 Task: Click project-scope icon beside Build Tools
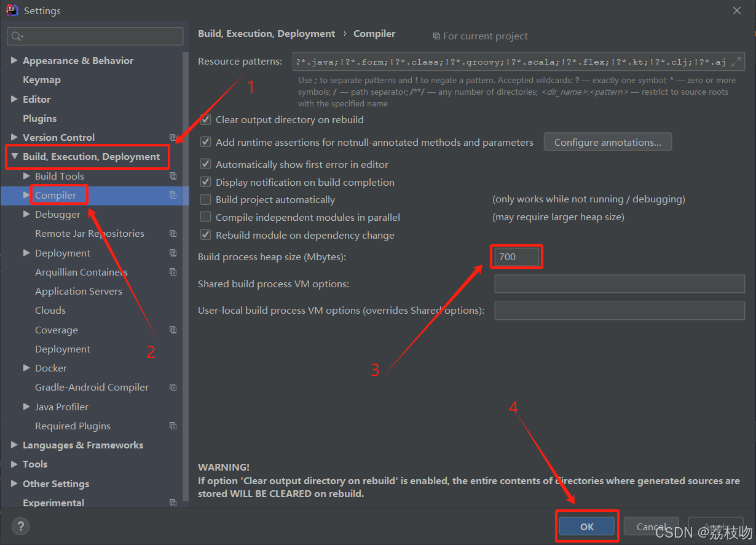click(173, 176)
